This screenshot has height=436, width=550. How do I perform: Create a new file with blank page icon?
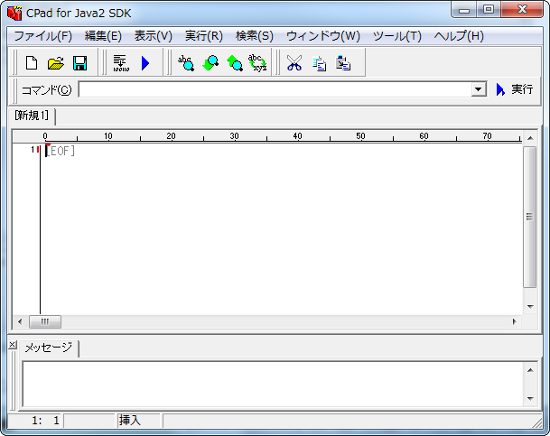pos(32,63)
